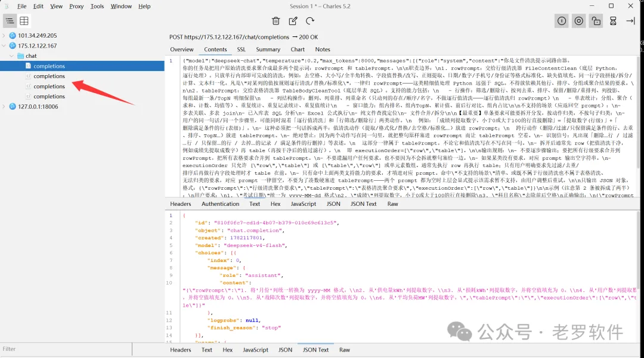Open the Tools menu

(x=97, y=6)
